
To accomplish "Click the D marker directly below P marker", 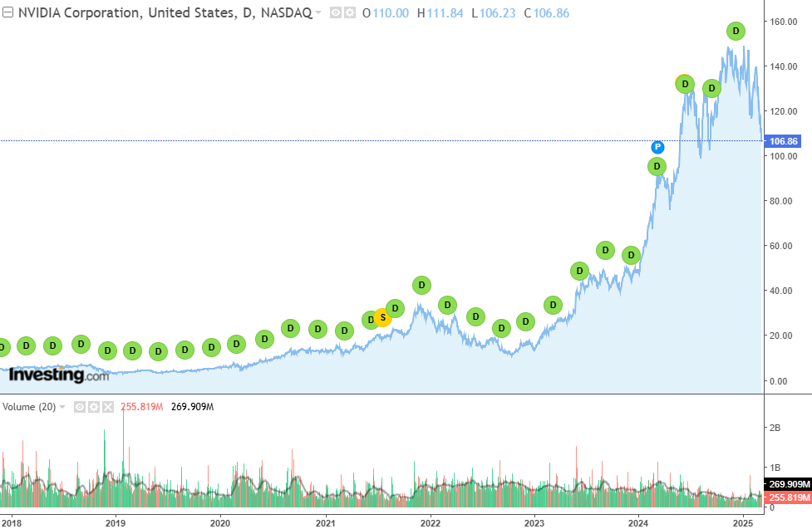I will [x=657, y=167].
